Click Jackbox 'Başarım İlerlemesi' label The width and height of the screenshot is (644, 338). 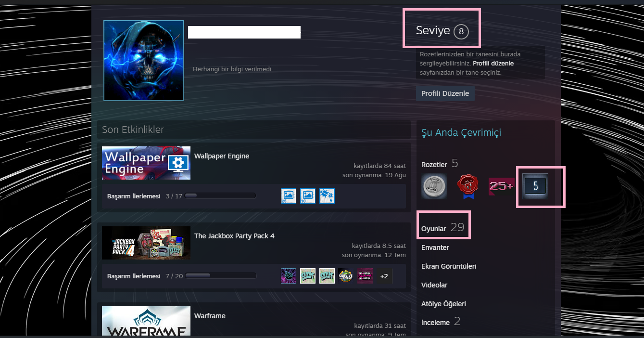[134, 276]
